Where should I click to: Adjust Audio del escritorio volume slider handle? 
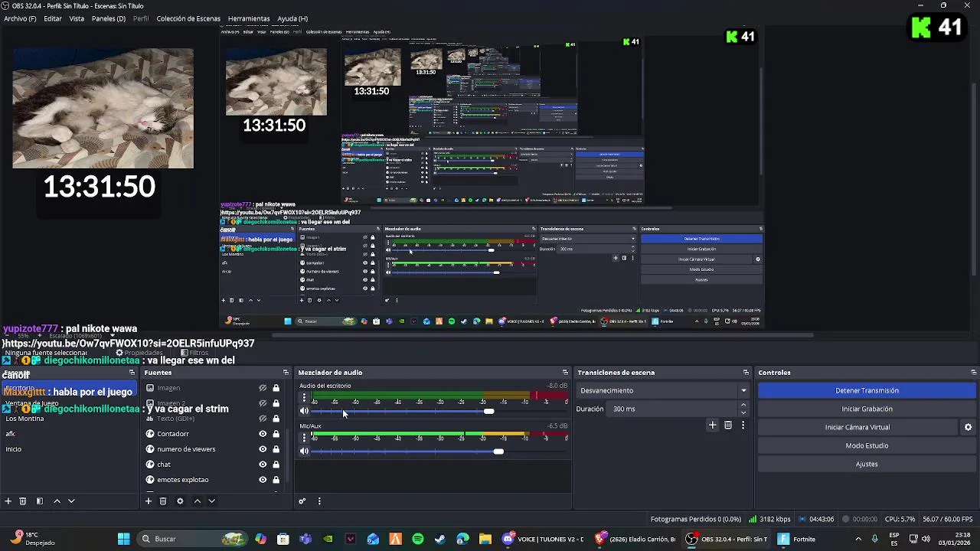point(488,412)
